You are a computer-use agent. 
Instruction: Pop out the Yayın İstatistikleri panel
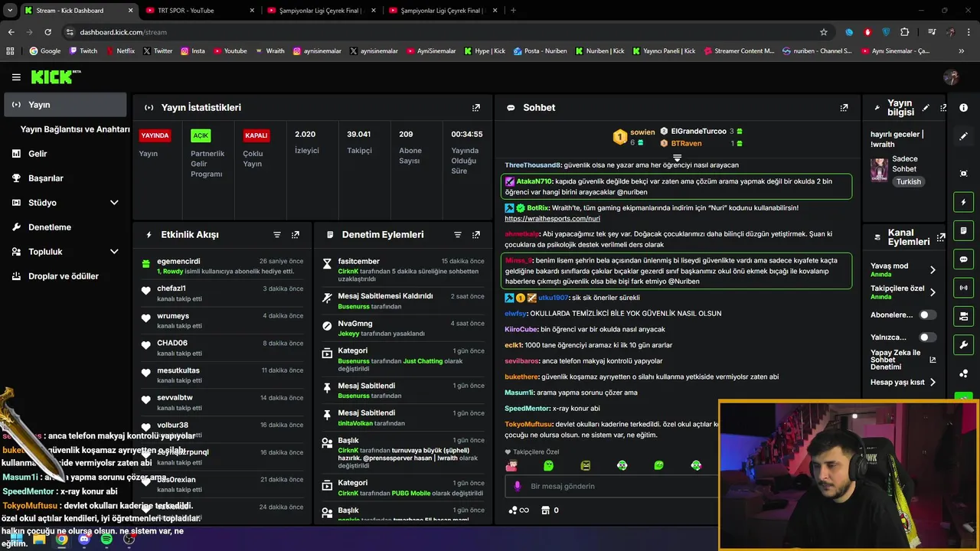(x=476, y=108)
